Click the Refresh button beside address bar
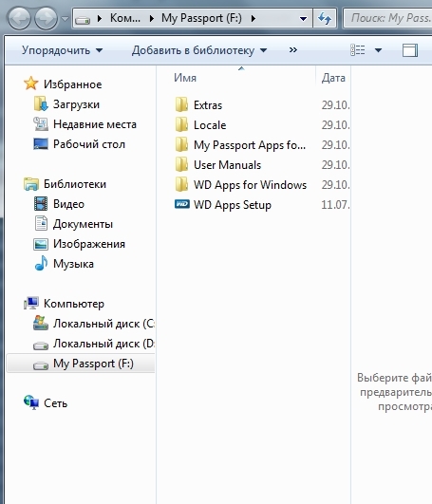 (x=325, y=19)
